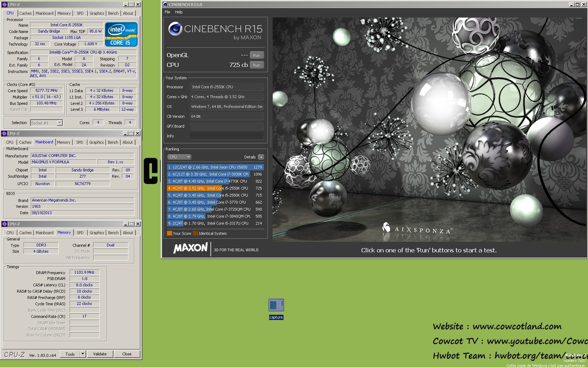Image resolution: width=588 pixels, height=368 pixels.
Task: Click the multiplier value x 51.0
Action: [47, 97]
